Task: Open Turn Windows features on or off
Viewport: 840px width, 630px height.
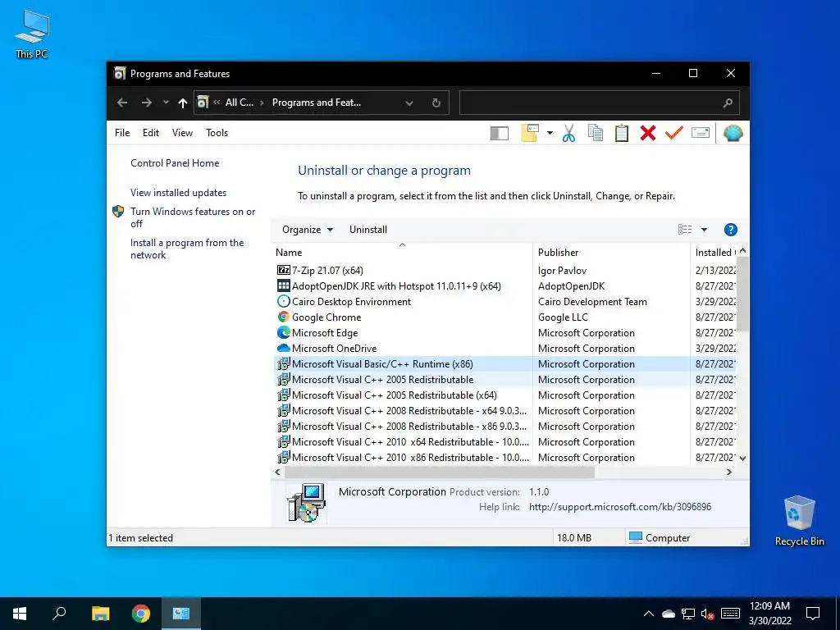Action: tap(193, 217)
